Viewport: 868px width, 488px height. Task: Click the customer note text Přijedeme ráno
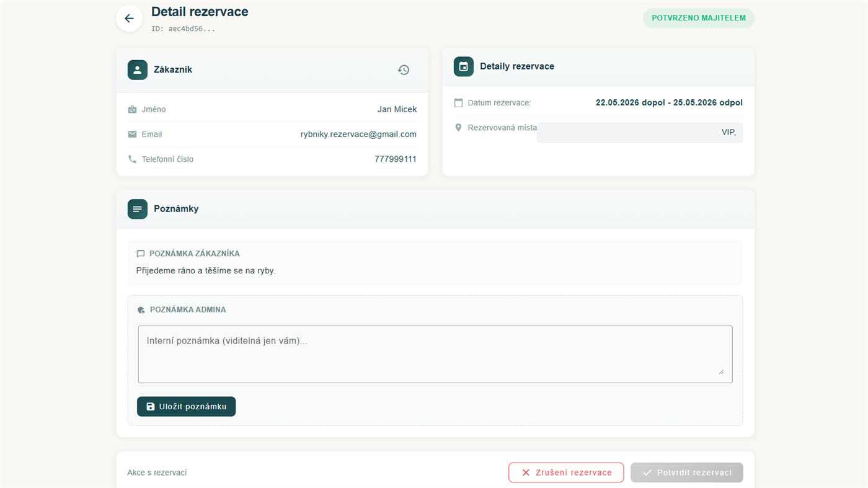pos(206,271)
